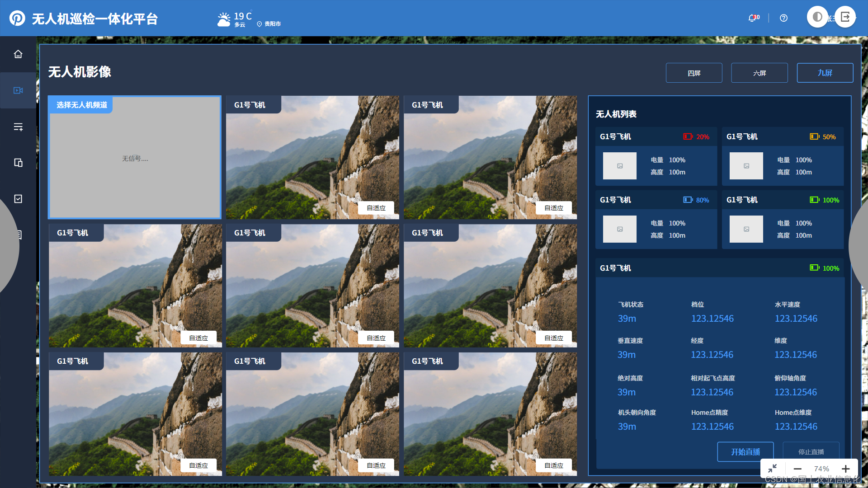This screenshot has width=868, height=488.
Task: Switch to 四屏 four-screen layout
Action: pyautogui.click(x=693, y=73)
